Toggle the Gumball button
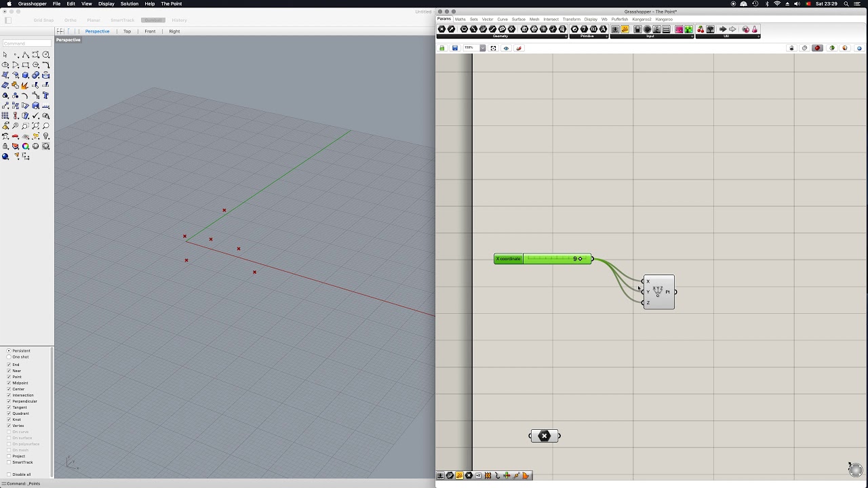 (x=153, y=20)
